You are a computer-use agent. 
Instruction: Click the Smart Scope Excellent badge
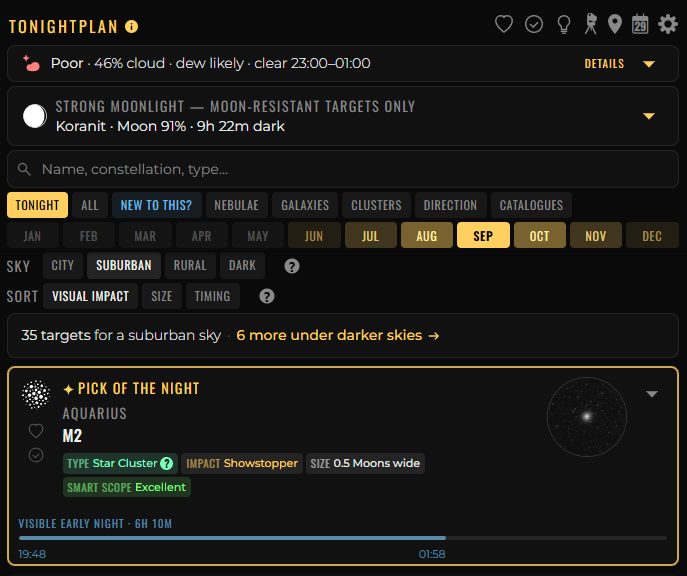pos(127,488)
